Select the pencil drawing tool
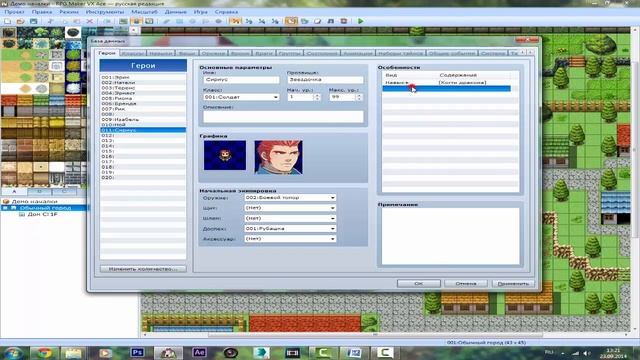640x360 pixels. tap(167, 21)
